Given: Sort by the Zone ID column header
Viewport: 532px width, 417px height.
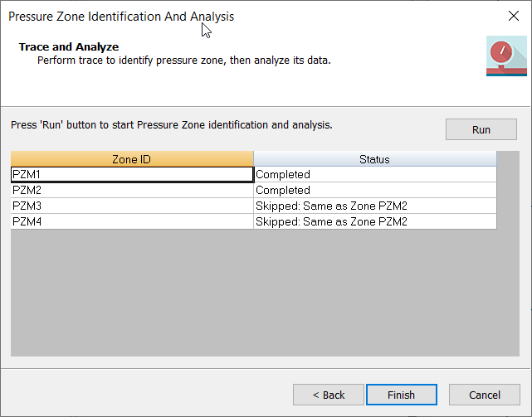Looking at the screenshot, I should (132, 159).
